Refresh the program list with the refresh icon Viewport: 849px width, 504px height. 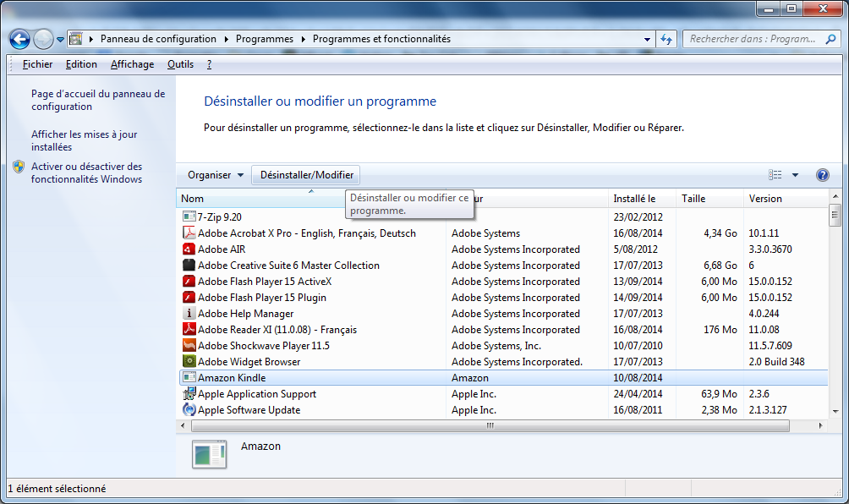[x=666, y=39]
